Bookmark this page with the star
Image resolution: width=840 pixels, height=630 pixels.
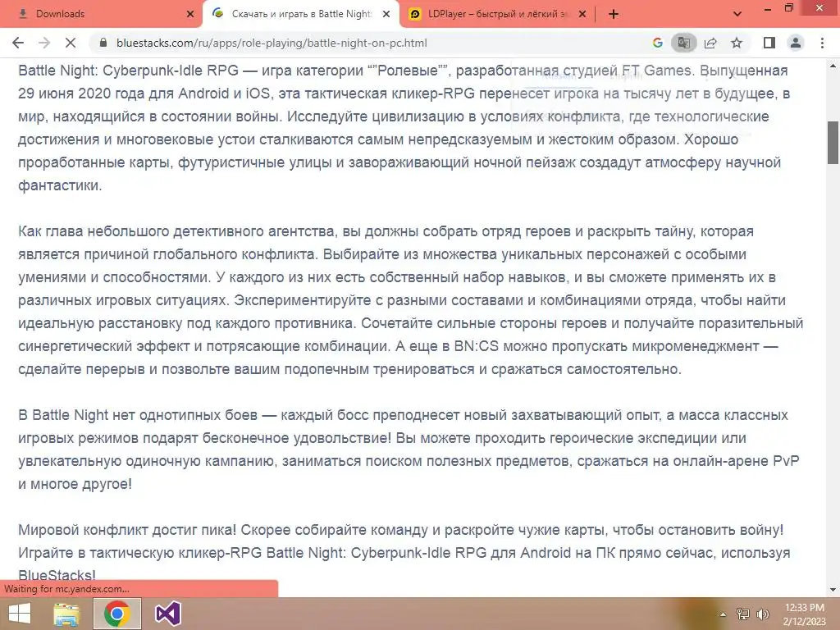(x=737, y=43)
